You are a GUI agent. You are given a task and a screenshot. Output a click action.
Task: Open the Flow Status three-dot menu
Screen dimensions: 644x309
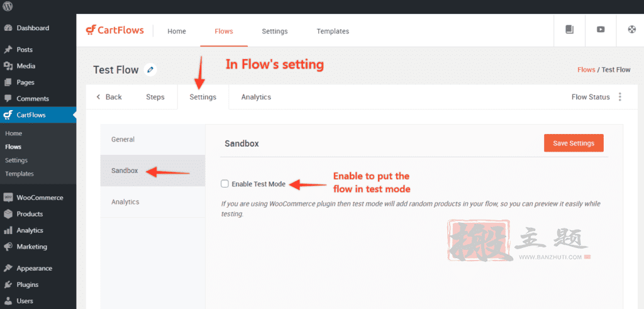619,97
